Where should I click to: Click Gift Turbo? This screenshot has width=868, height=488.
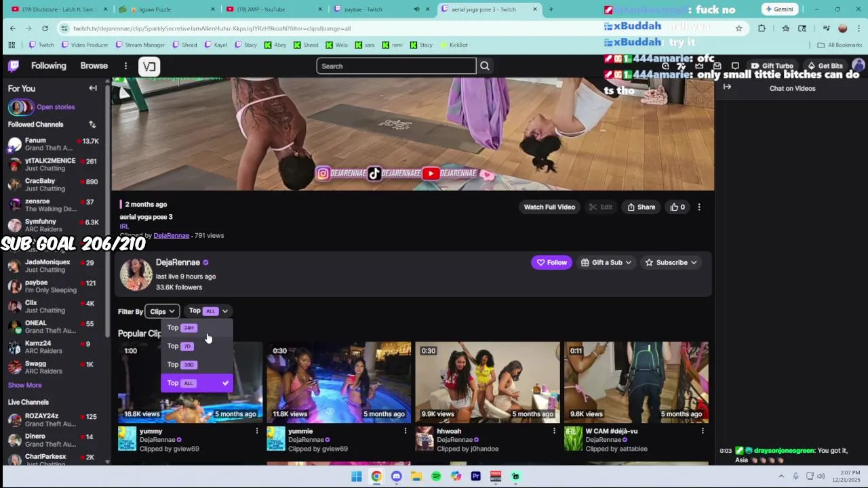(772, 66)
